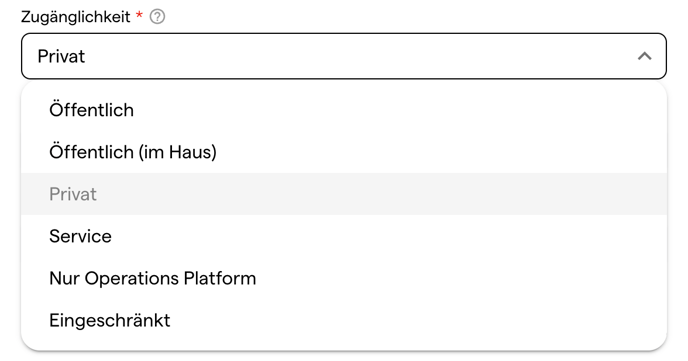The width and height of the screenshot is (688, 361).
Task: Change accessibility to Öffentlich (im Haus)
Action: point(344,152)
